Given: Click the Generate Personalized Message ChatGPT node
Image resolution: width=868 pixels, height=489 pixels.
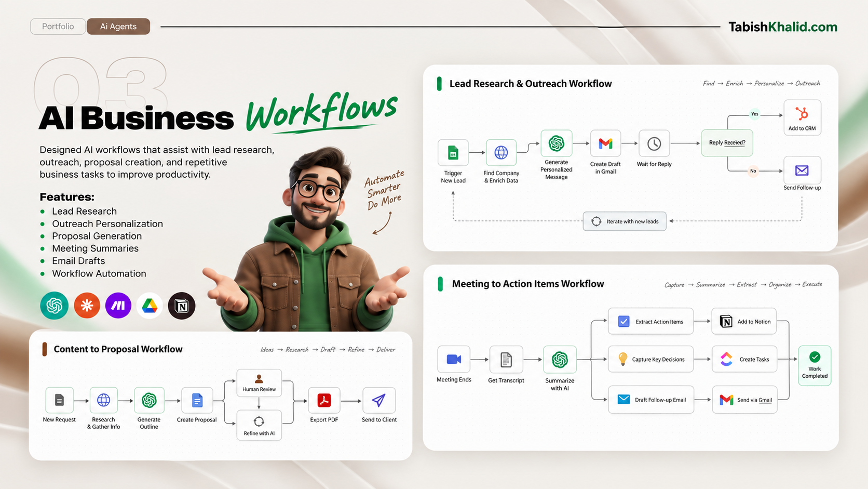Looking at the screenshot, I should click(557, 143).
